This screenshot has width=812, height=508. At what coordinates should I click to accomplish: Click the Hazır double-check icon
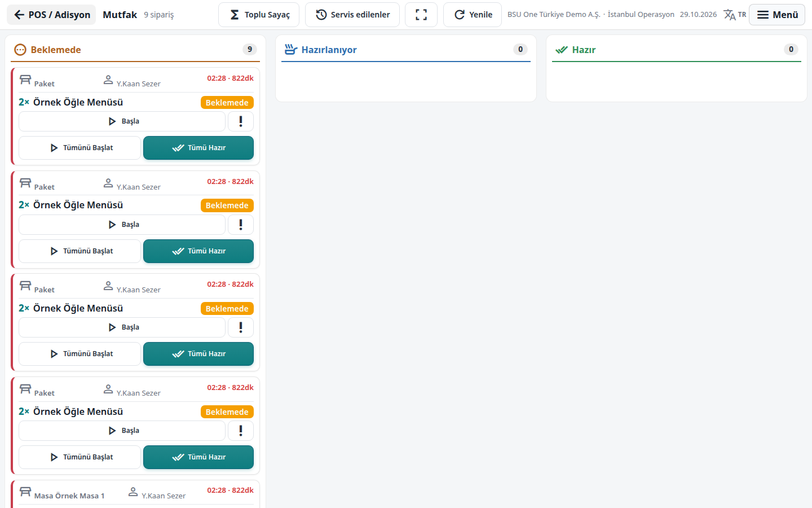point(561,50)
